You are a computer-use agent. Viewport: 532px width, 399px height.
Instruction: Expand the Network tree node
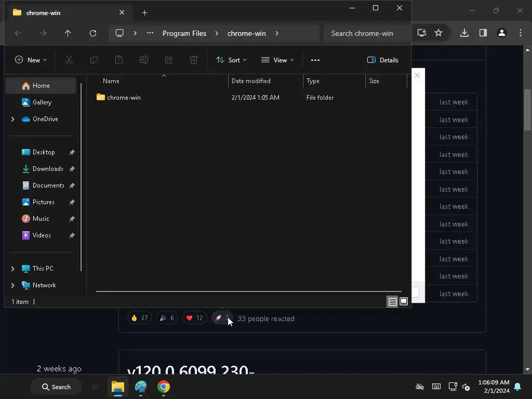point(13,285)
